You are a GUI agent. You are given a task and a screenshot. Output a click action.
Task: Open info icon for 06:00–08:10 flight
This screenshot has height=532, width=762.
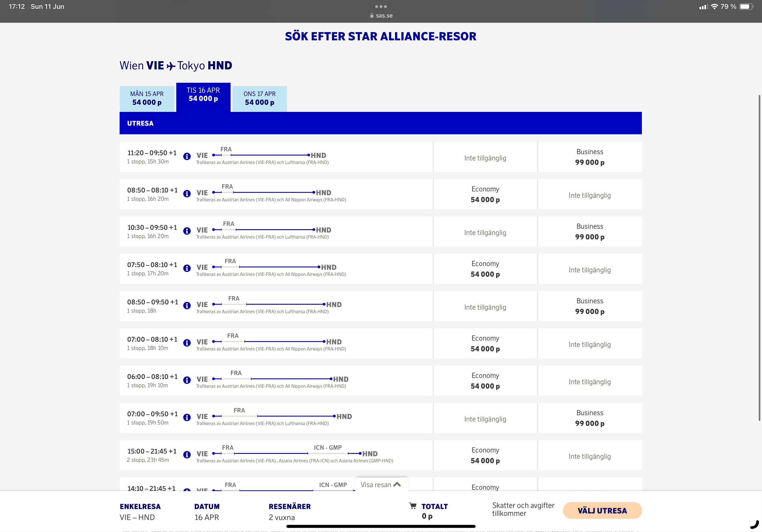point(187,380)
